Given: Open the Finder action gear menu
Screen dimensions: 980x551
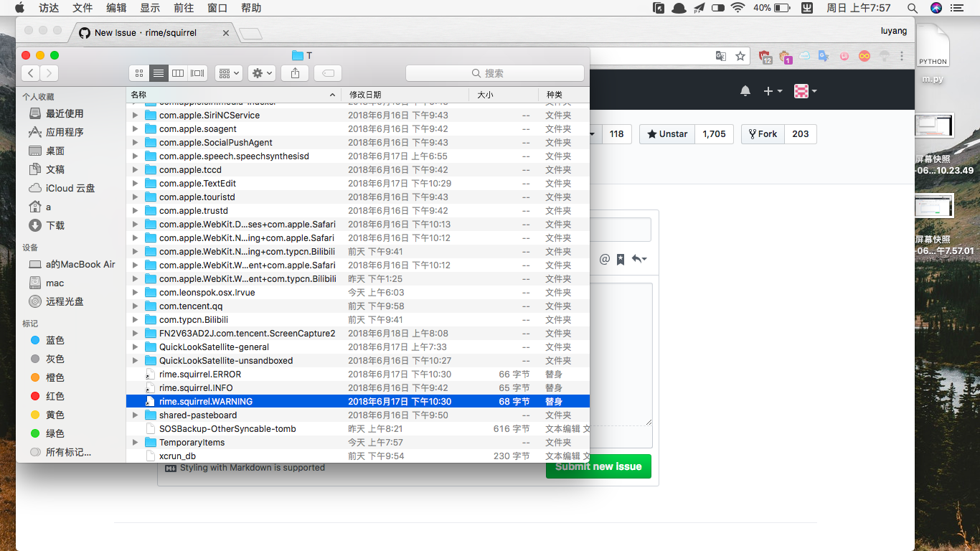Looking at the screenshot, I should click(x=262, y=73).
